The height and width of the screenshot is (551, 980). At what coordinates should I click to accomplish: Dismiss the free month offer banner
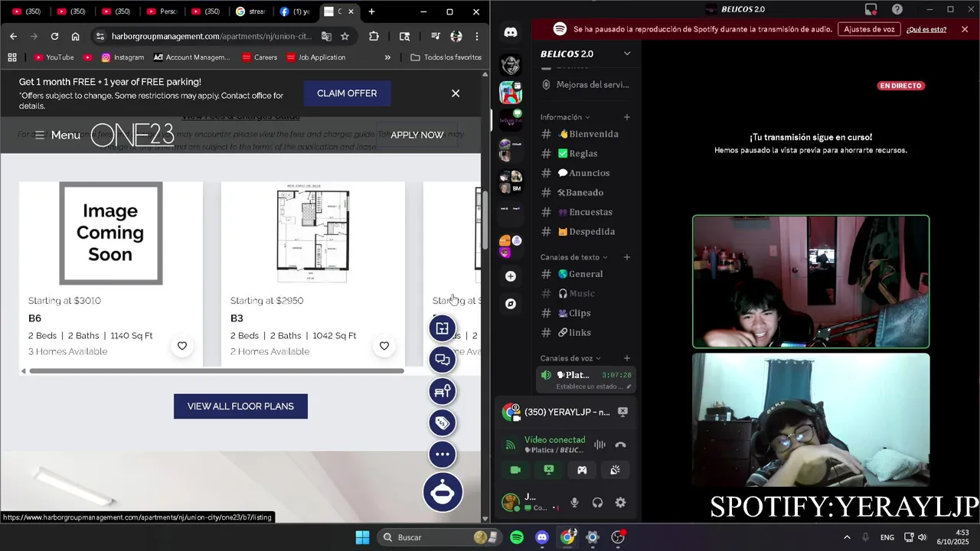[x=456, y=93]
